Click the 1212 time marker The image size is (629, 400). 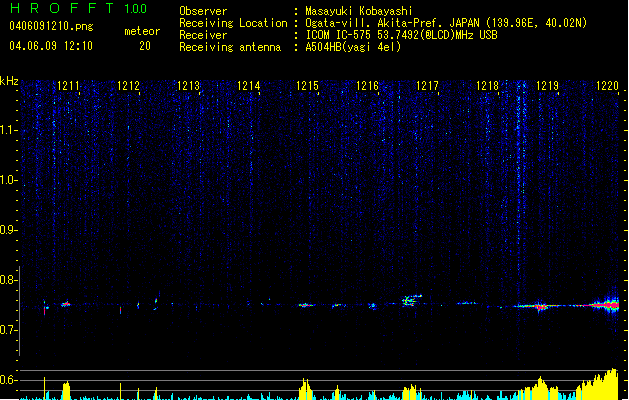pyautogui.click(x=128, y=86)
